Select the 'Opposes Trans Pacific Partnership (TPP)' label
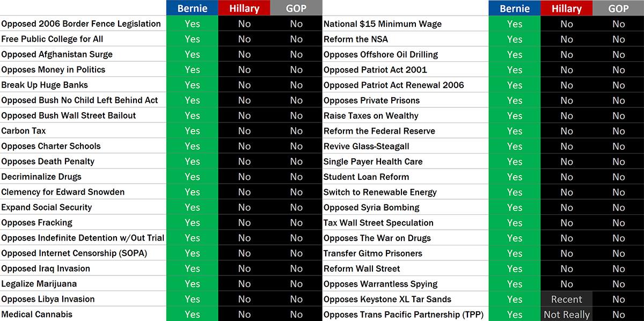The image size is (644, 321). pyautogui.click(x=404, y=315)
